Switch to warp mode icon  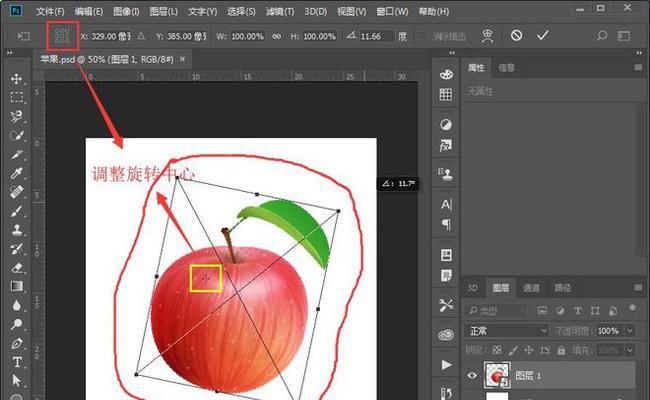point(487,36)
